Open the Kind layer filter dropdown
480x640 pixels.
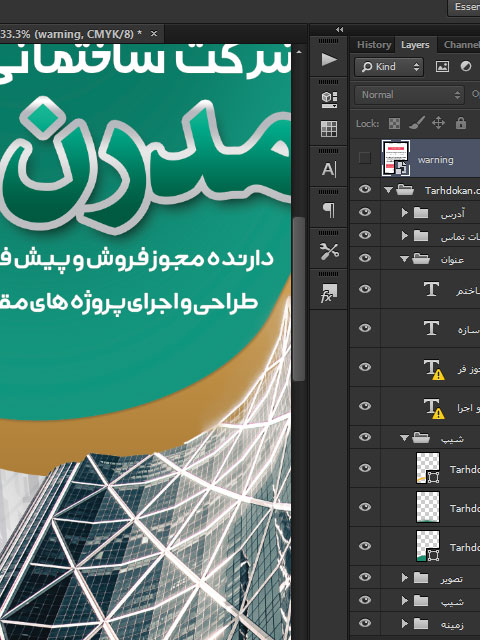389,67
